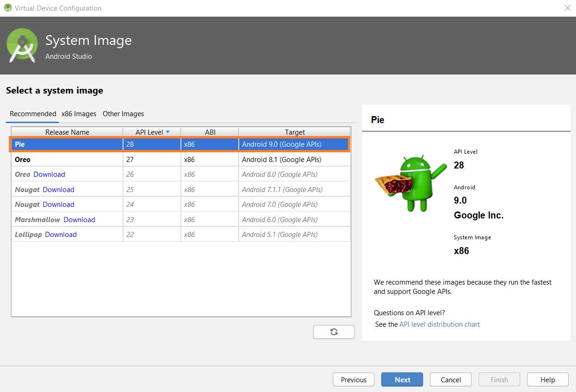Click API level 28 cell
This screenshot has height=392, width=576.
tap(152, 144)
